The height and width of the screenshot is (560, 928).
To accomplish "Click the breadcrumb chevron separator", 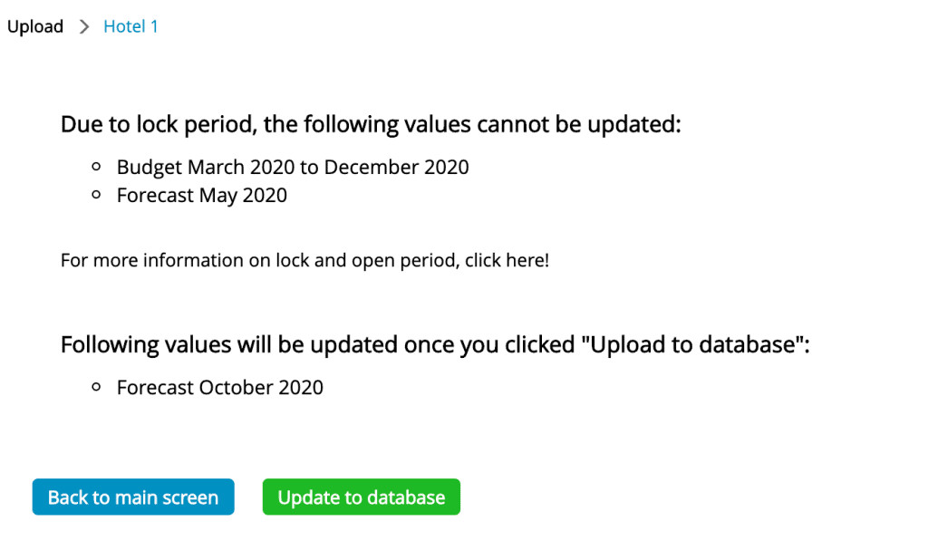I will [x=84, y=27].
